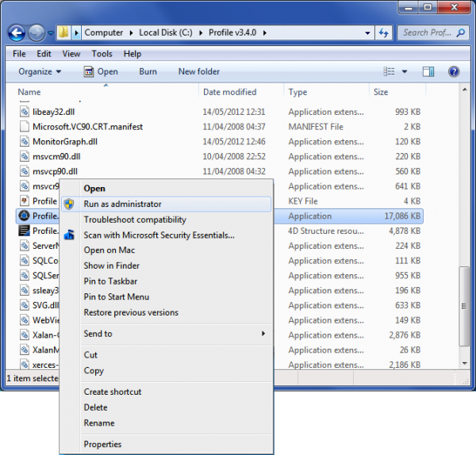
Task: Select the MonitorGraph.dll file
Action: 65,142
